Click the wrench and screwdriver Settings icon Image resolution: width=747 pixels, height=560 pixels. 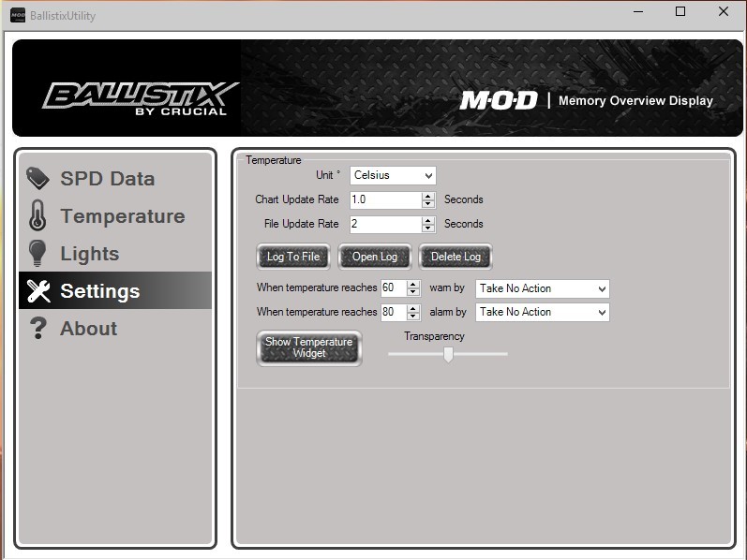[38, 291]
